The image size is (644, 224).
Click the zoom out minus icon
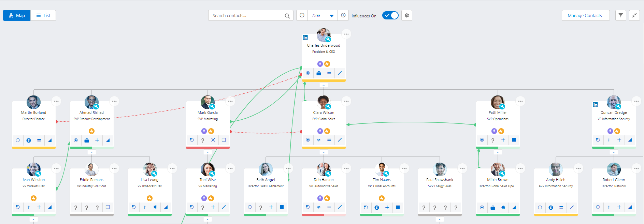[302, 15]
